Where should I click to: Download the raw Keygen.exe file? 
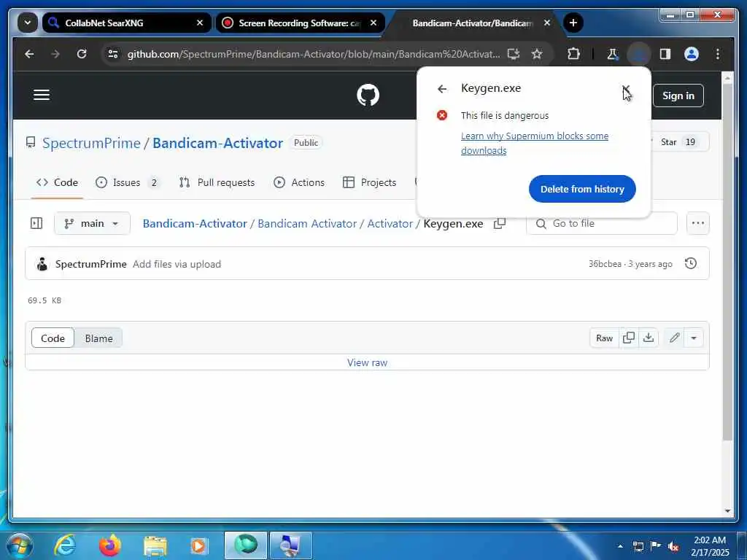pyautogui.click(x=649, y=338)
